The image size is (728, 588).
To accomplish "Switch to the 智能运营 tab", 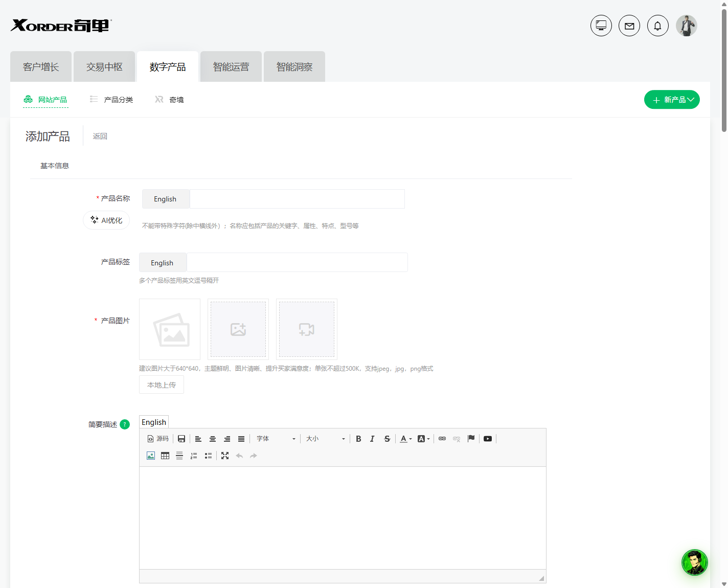I will [x=231, y=66].
